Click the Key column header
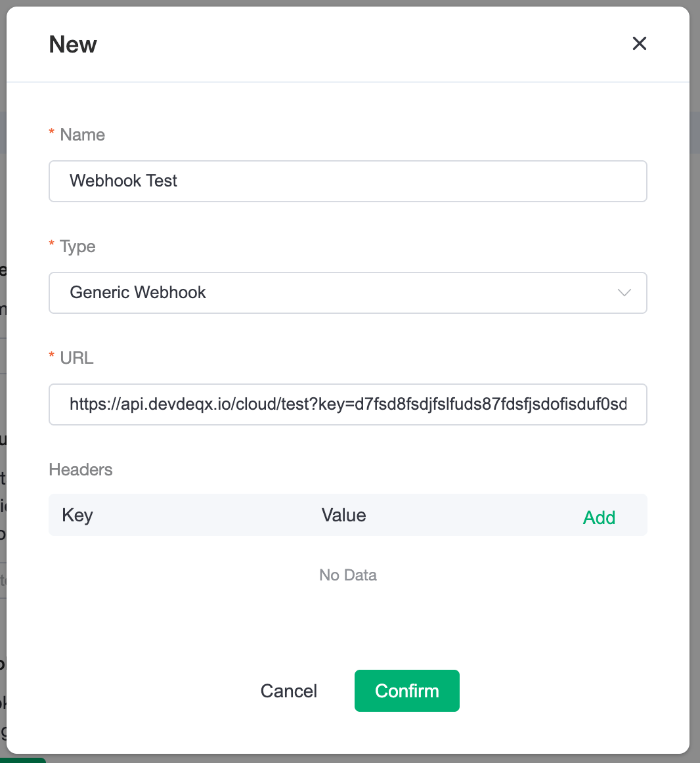700x763 pixels. click(77, 515)
